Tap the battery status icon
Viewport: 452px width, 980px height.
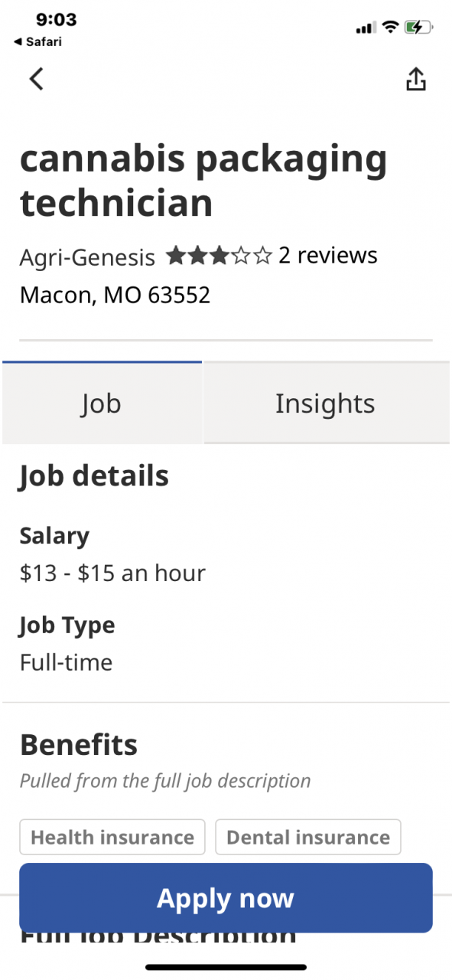[x=419, y=28]
